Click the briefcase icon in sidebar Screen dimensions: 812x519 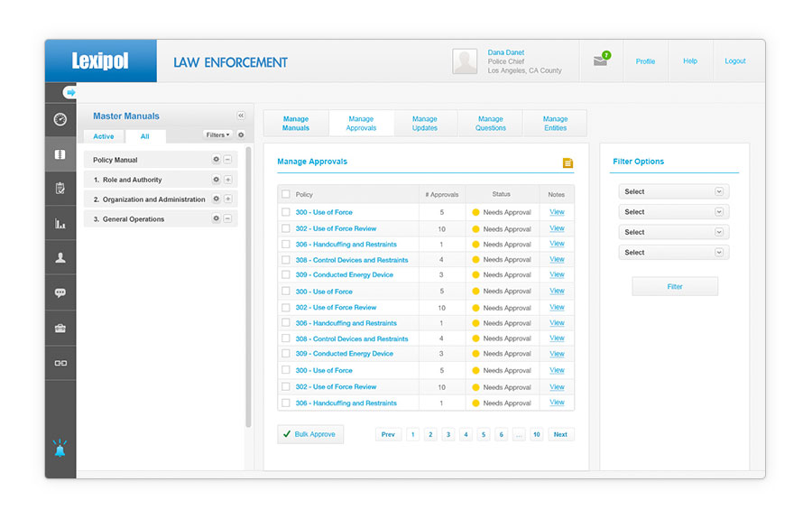60,328
